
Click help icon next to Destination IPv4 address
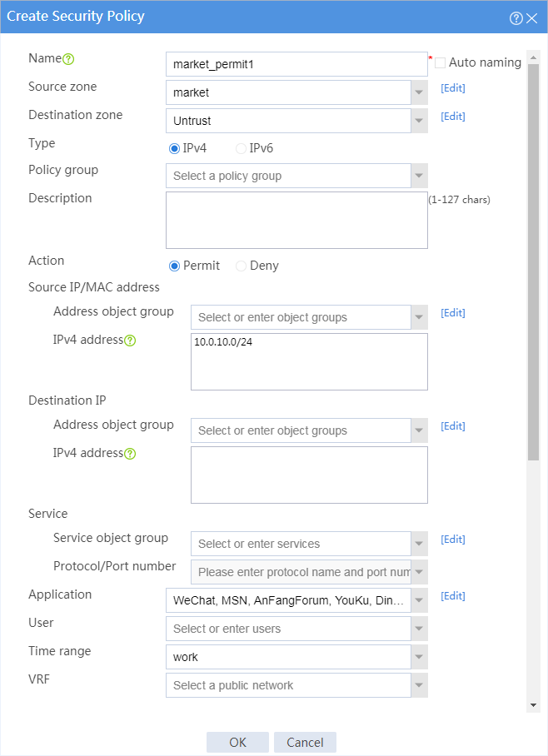pyautogui.click(x=130, y=454)
